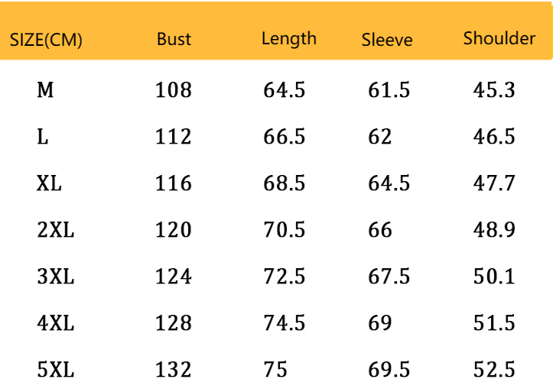The image size is (556, 392).
Task: Click the Bust column header
Action: tap(174, 40)
